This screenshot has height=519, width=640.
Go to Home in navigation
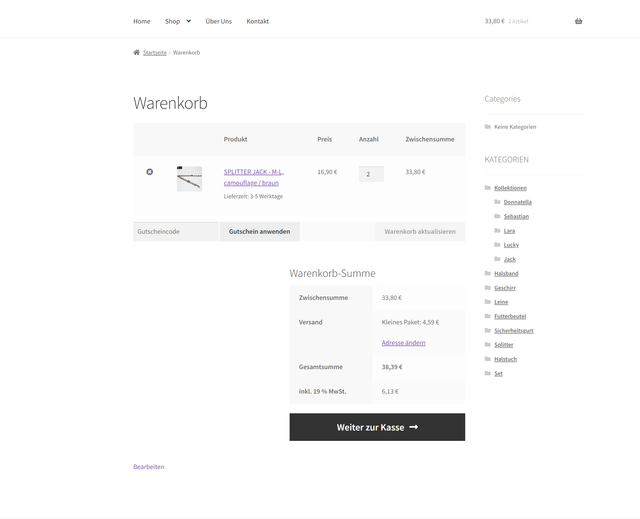(x=142, y=21)
